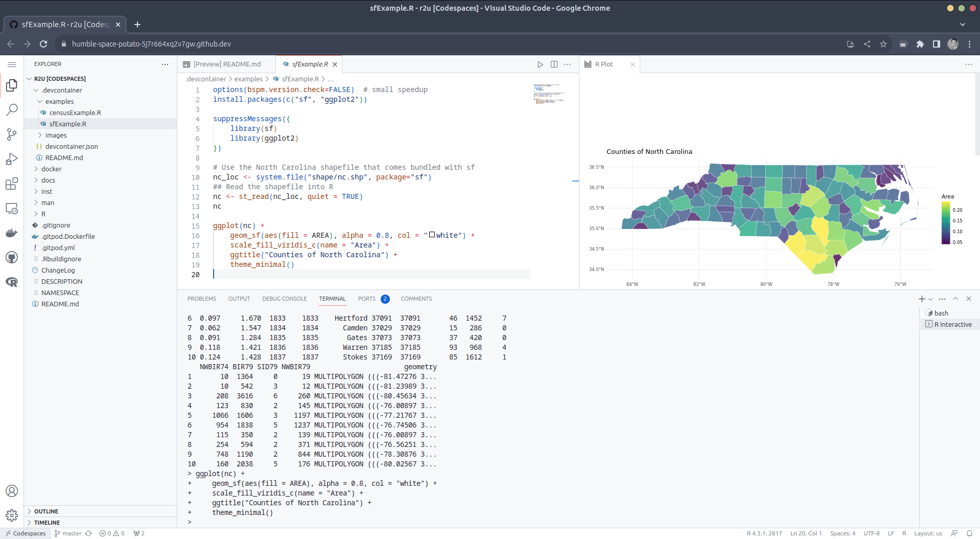The image size is (980, 539).
Task: Open the GitHub view in activity bar
Action: click(12, 257)
